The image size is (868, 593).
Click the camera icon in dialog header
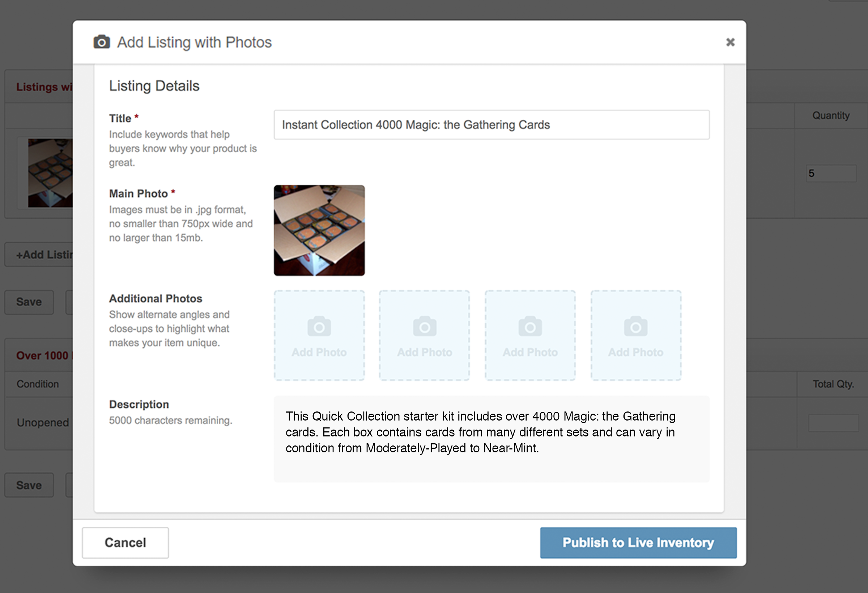tap(102, 42)
